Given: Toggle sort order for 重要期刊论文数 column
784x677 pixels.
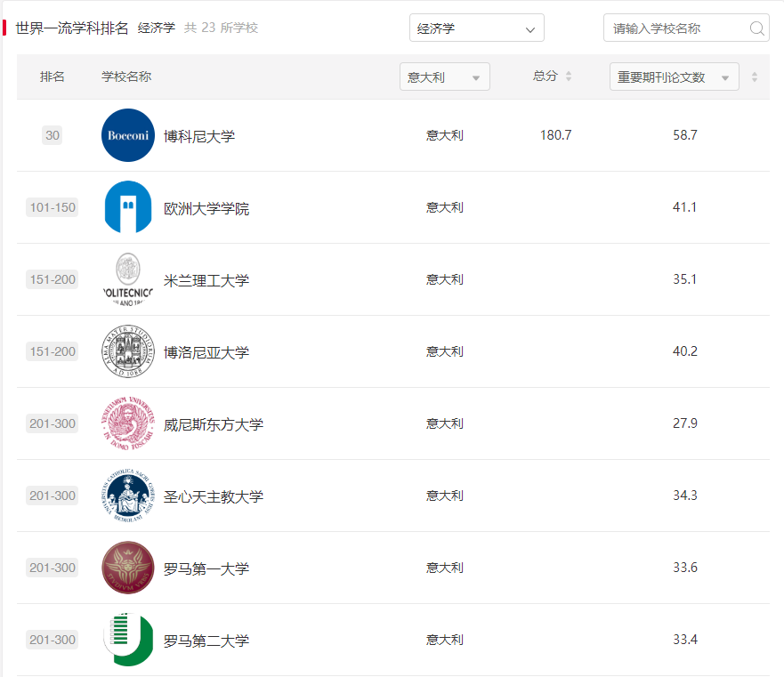Looking at the screenshot, I should 754,77.
